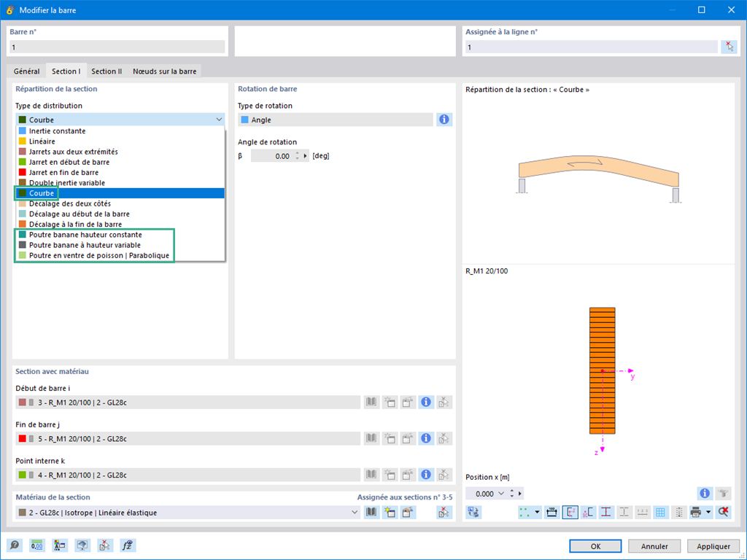Create a new material with star icon
Viewport: 747px width, 560px height.
[390, 513]
